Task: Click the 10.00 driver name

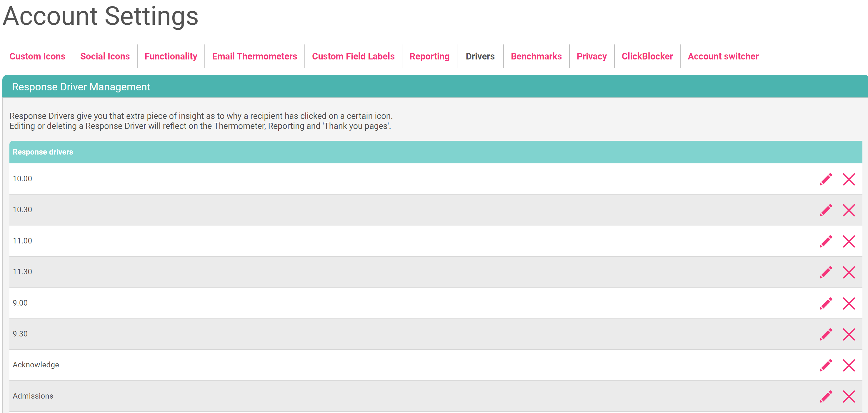Action: [22, 179]
